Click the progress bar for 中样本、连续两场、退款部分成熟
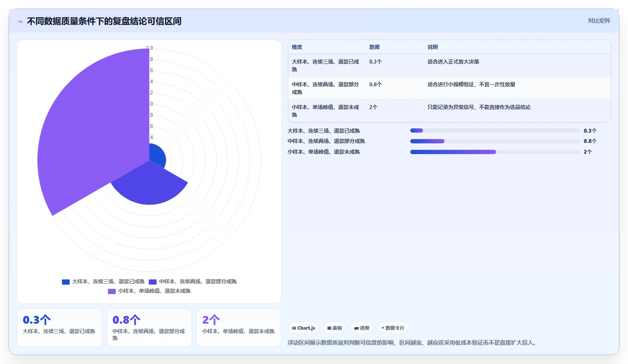628x364 pixels. (x=495, y=141)
